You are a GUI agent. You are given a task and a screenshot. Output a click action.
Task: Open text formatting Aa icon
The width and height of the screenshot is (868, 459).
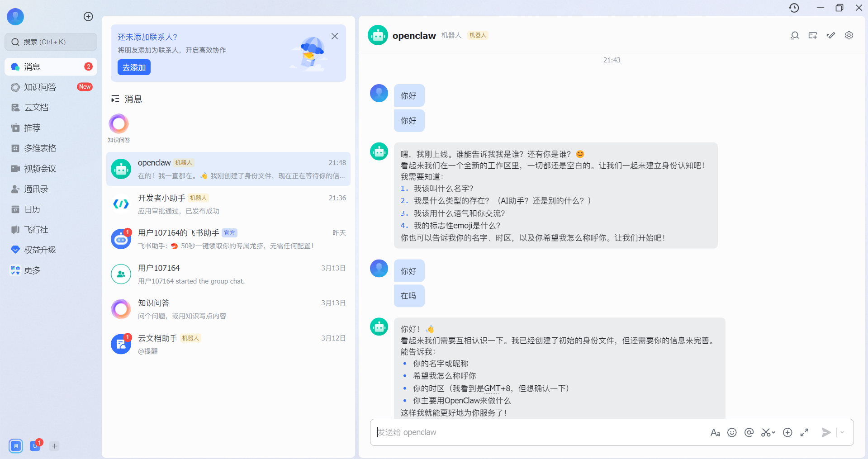click(715, 433)
